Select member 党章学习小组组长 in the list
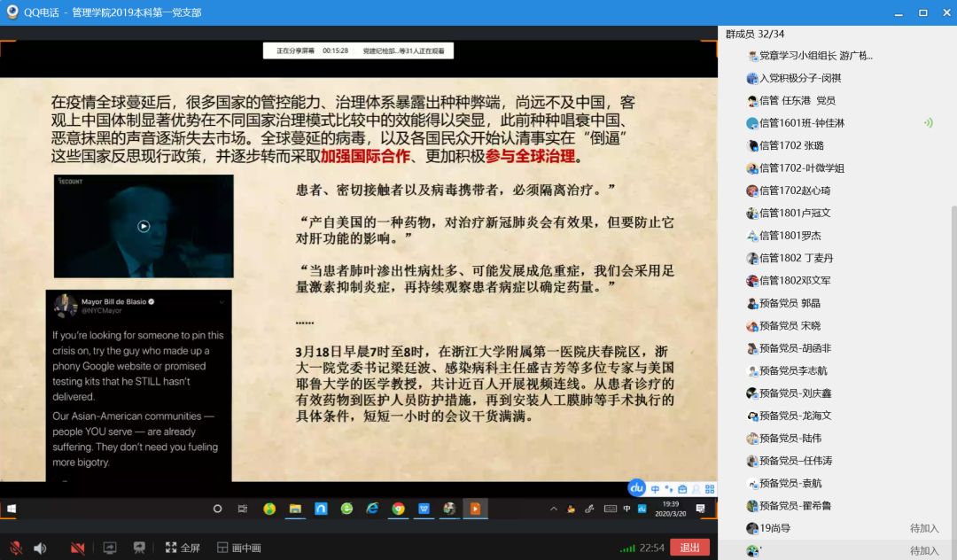Image resolution: width=957 pixels, height=560 pixels. (815, 56)
